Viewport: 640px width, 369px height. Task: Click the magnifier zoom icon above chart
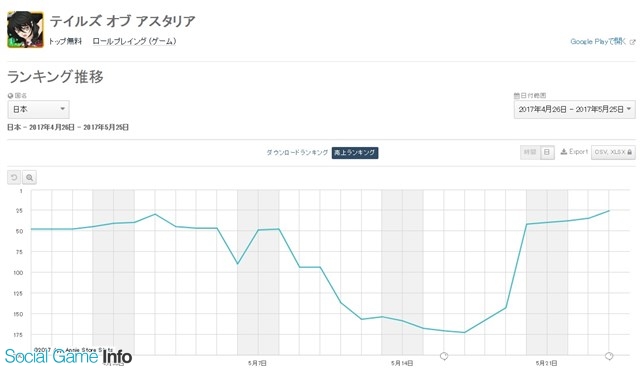coord(29,178)
